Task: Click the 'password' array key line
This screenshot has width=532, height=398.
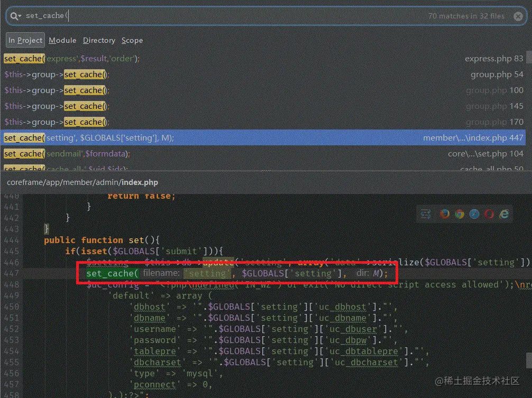Action: 263,340
